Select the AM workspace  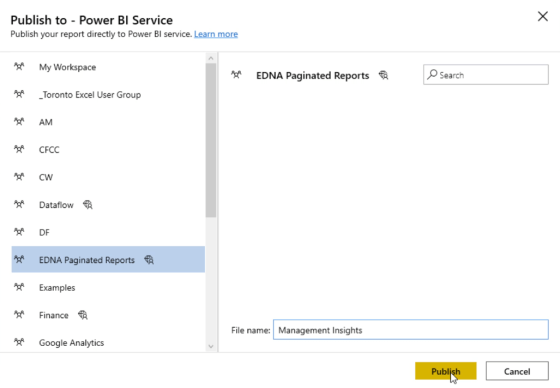(108, 122)
